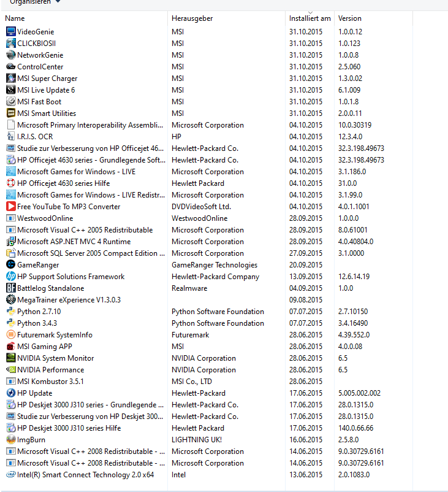Select Studie zur Verbesserung von HP Officejet entry

(x=90, y=148)
